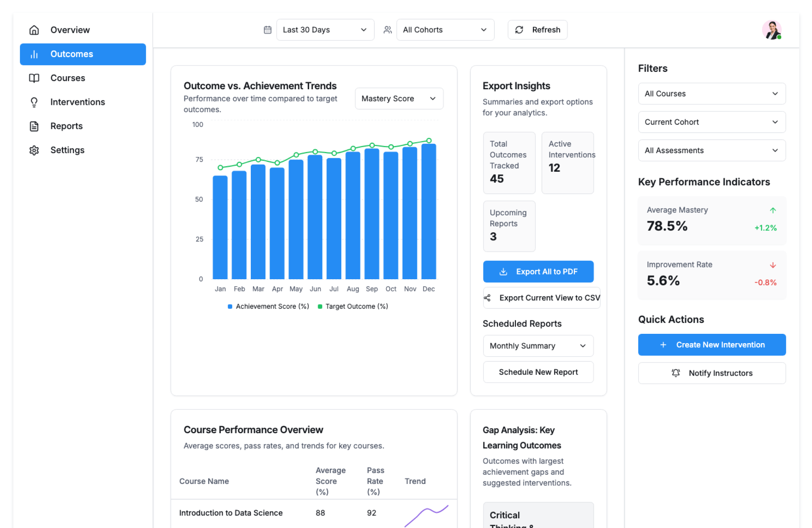The image size is (812, 528).
Task: Open the All Assessments filter dropdown
Action: pyautogui.click(x=711, y=150)
